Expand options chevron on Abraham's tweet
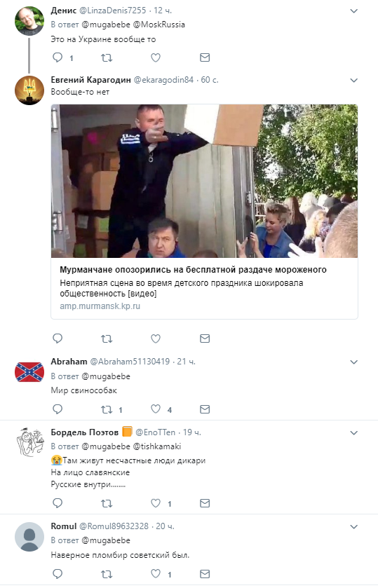 tap(353, 362)
